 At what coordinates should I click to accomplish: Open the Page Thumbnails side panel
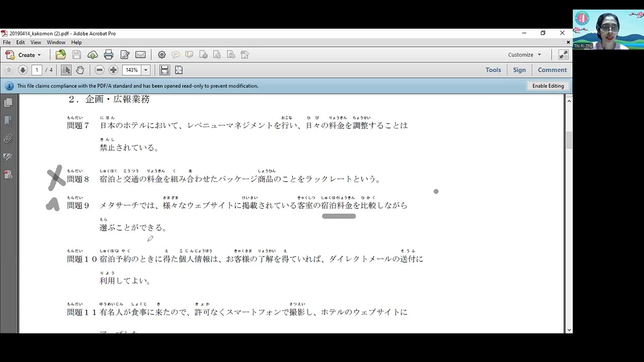[8, 103]
